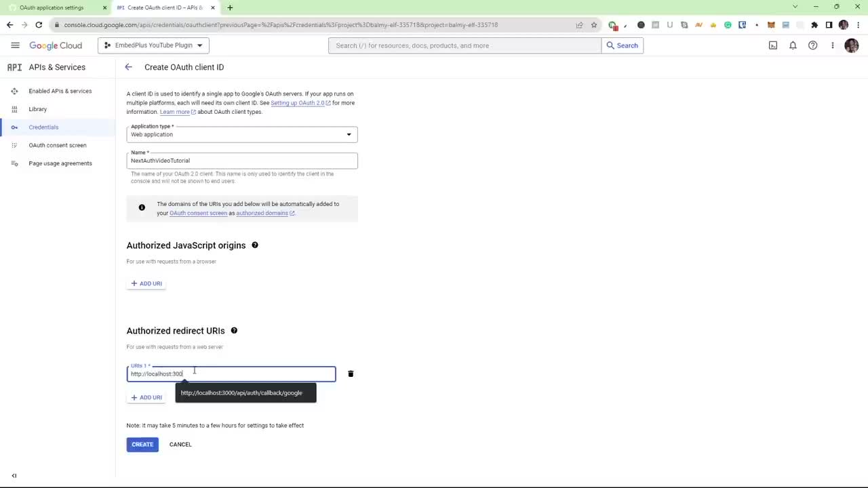868x488 pixels.
Task: Open a new browser tab
Action: tap(230, 7)
